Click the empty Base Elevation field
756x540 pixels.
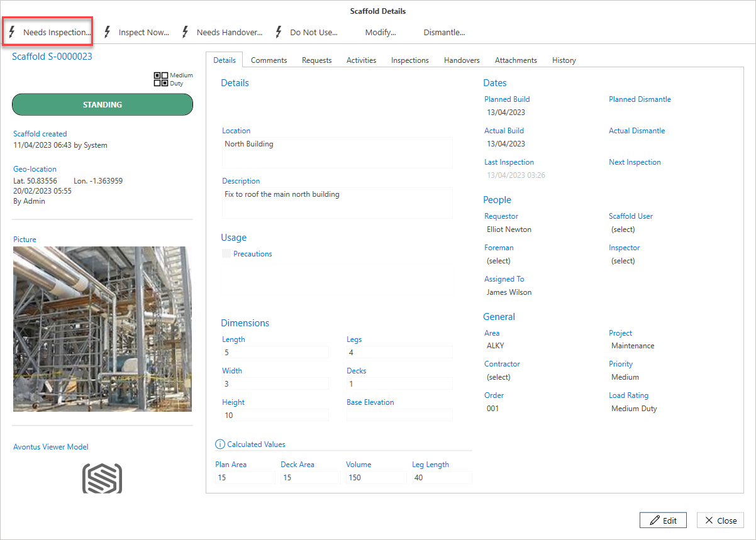pyautogui.click(x=399, y=415)
